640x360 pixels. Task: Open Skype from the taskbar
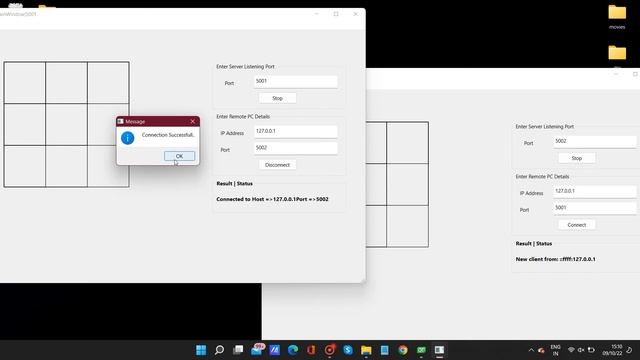coord(348,350)
